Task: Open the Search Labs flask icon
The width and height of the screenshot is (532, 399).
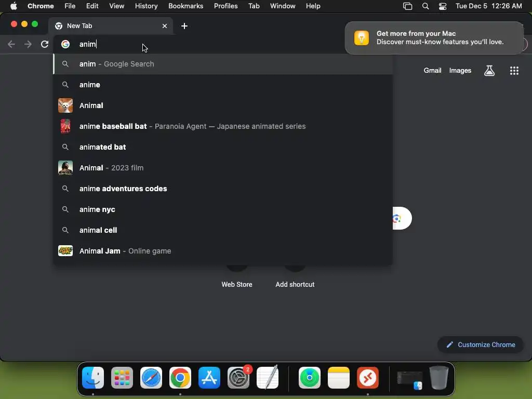Action: [x=489, y=71]
